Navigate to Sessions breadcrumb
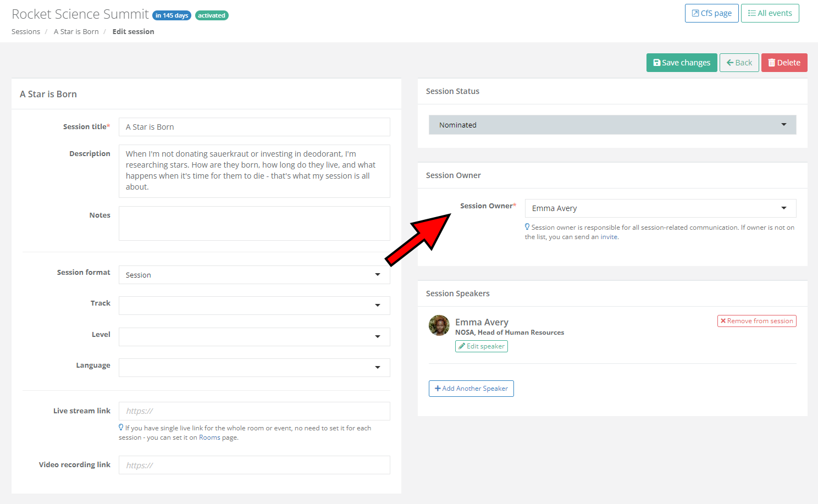 point(26,32)
